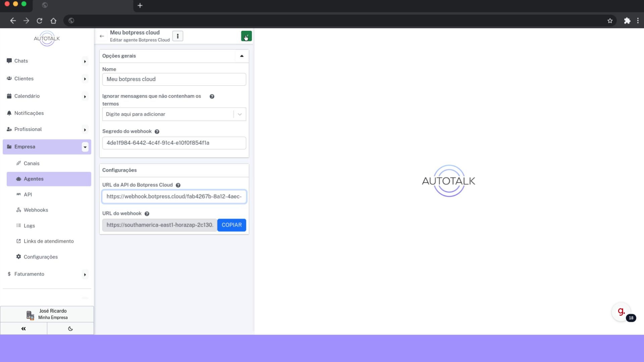Open Notificações in the sidebar
Screen dimensions: 644x362
click(x=29, y=113)
